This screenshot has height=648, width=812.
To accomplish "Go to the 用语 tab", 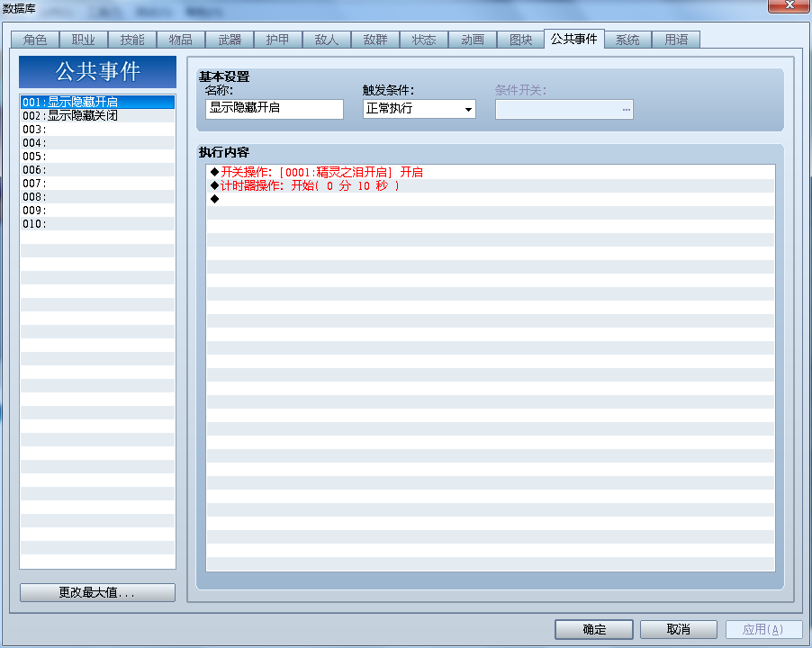I will pyautogui.click(x=676, y=40).
